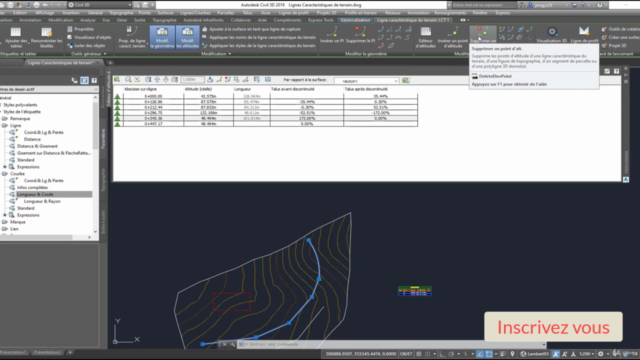This screenshot has height=360, width=640.
Task: Click the command line input field
Action: (x=392, y=344)
